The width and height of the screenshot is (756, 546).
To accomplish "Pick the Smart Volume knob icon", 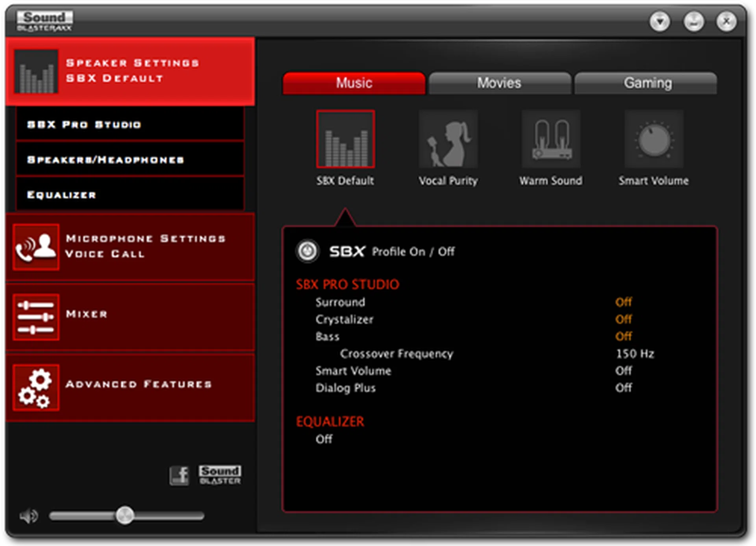I will (x=654, y=139).
